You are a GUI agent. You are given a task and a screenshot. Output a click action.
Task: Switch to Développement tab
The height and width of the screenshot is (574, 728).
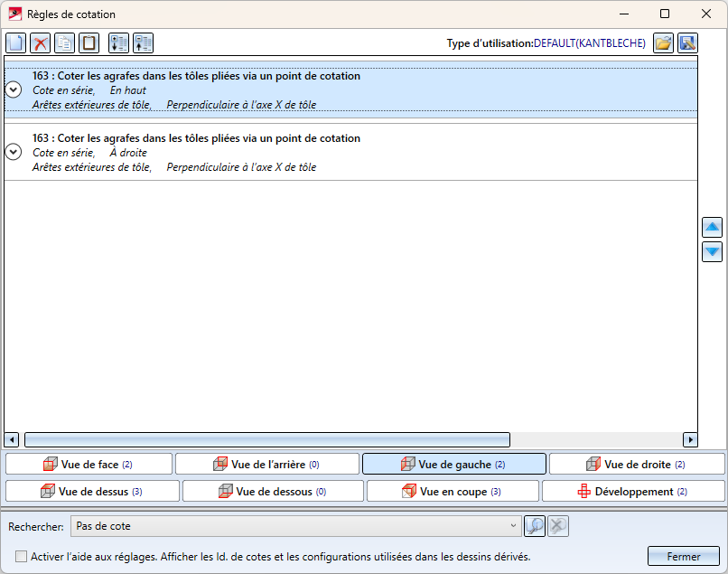point(633,491)
